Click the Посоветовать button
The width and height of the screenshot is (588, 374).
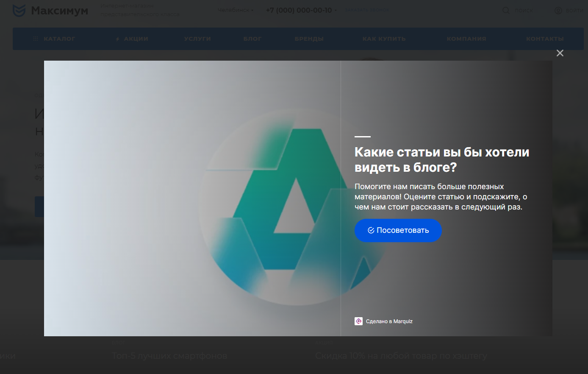point(398,230)
